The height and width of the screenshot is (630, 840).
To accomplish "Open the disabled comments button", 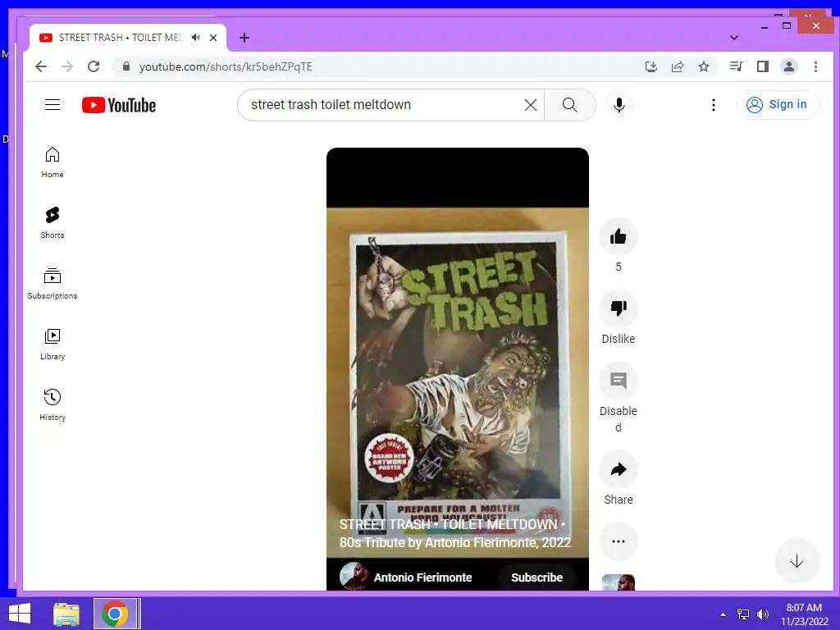I will (619, 381).
